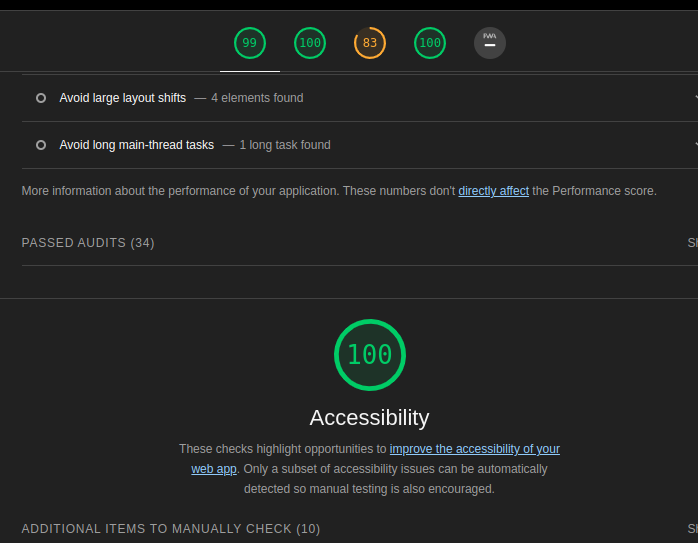This screenshot has height=543, width=698.
Task: Select the second 100 score gauge for SEO
Action: (x=430, y=43)
